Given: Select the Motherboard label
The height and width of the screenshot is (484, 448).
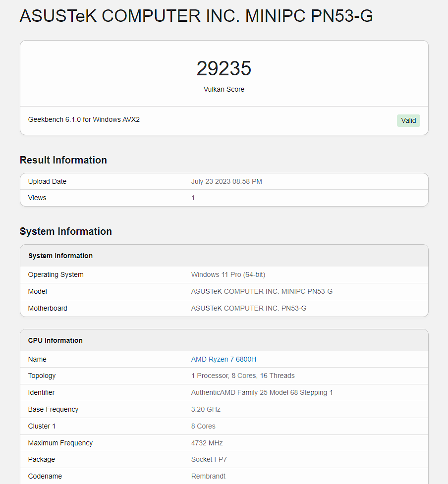Looking at the screenshot, I should [x=48, y=308].
